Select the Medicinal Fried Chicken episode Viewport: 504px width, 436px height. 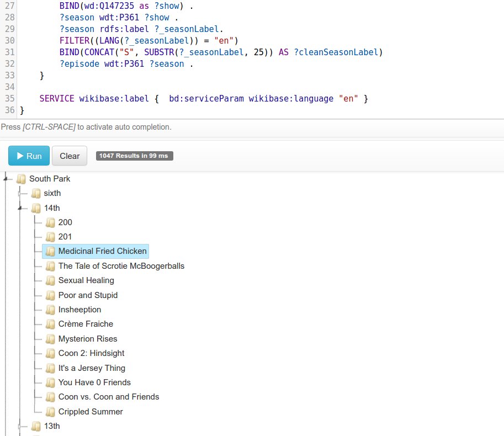coord(102,251)
